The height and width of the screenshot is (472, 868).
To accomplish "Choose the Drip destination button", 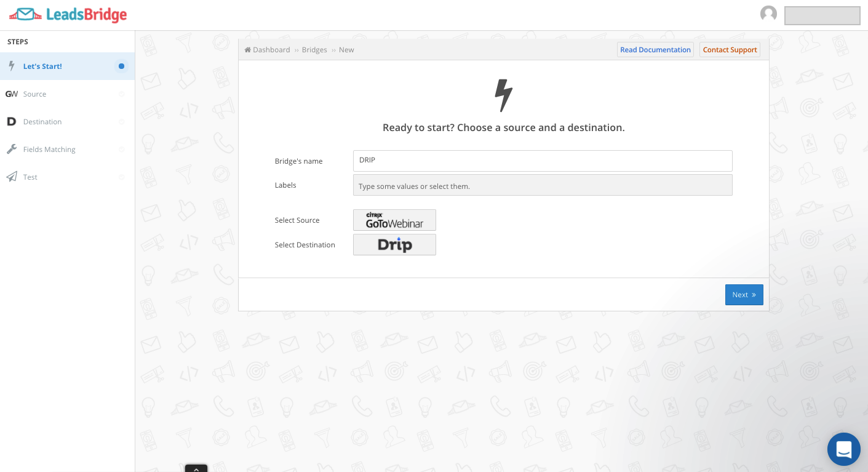I will [x=394, y=244].
